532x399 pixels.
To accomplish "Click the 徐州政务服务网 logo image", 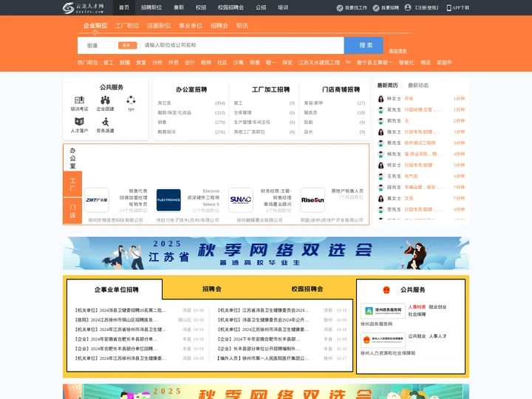I will click(x=383, y=310).
